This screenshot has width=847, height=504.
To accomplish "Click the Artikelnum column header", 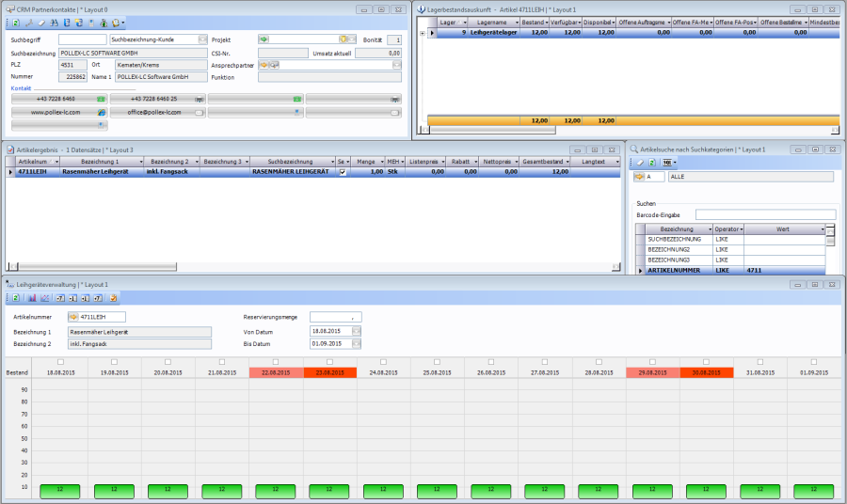I will click(x=34, y=162).
